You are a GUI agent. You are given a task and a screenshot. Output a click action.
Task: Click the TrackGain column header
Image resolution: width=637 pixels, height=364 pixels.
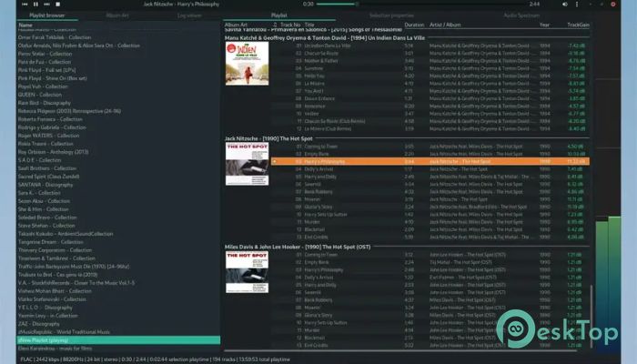click(x=578, y=25)
